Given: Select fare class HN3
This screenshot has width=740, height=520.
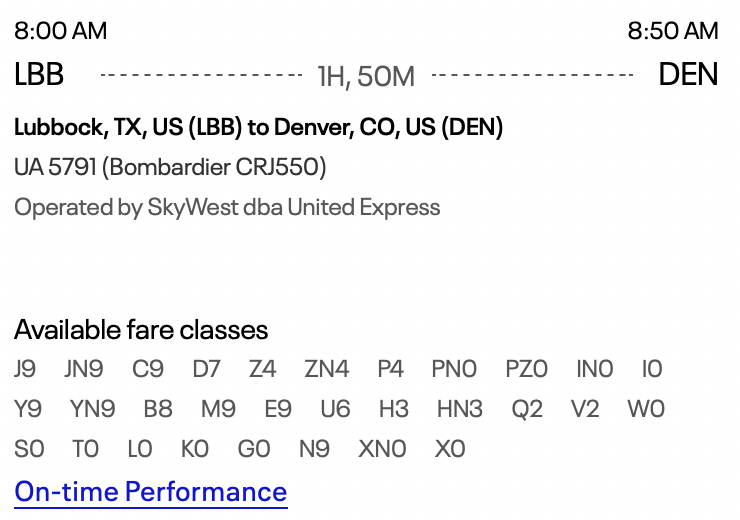Looking at the screenshot, I should [x=460, y=409].
